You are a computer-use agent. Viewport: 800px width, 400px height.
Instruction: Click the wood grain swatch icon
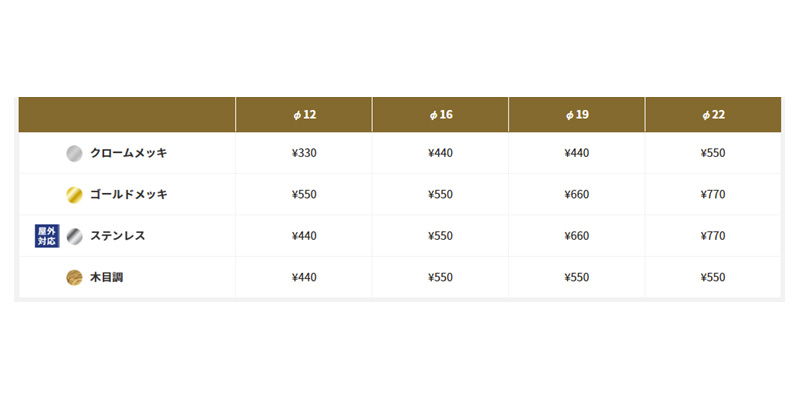pyautogui.click(x=74, y=278)
